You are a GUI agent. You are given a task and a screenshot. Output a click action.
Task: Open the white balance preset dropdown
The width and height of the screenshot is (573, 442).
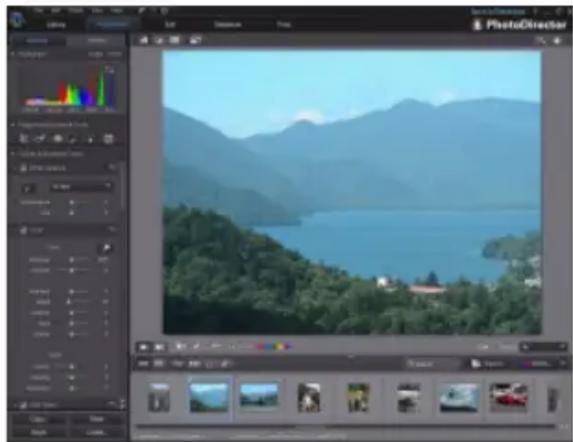tap(81, 187)
